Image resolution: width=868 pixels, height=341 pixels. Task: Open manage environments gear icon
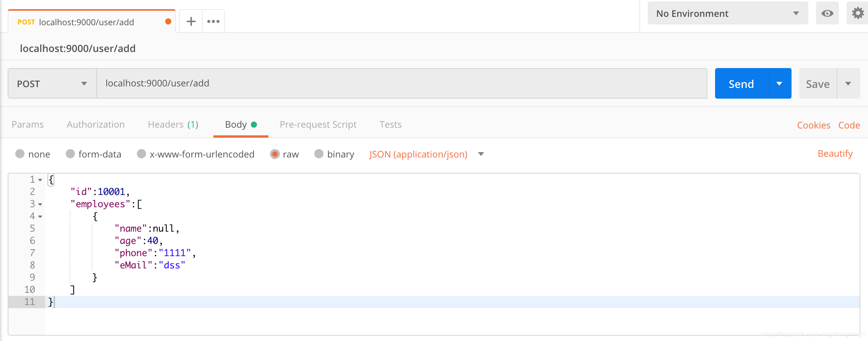[x=858, y=13]
